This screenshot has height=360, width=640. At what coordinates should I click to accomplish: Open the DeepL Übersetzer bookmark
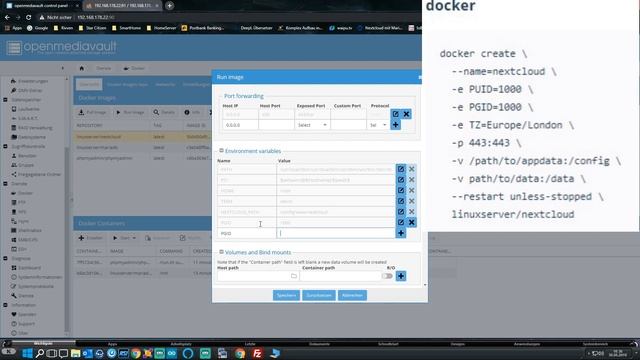252,28
